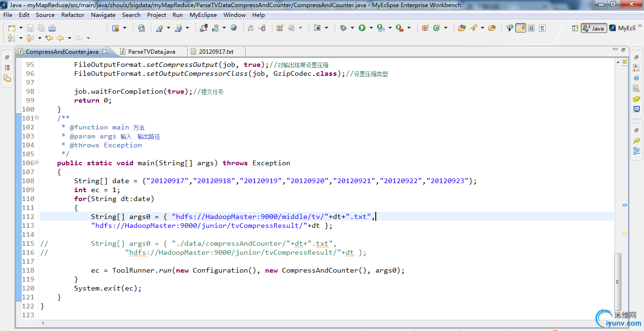Viewport: 644px width, 331px height.
Task: Click on 'return 0;' code line
Action: point(93,100)
